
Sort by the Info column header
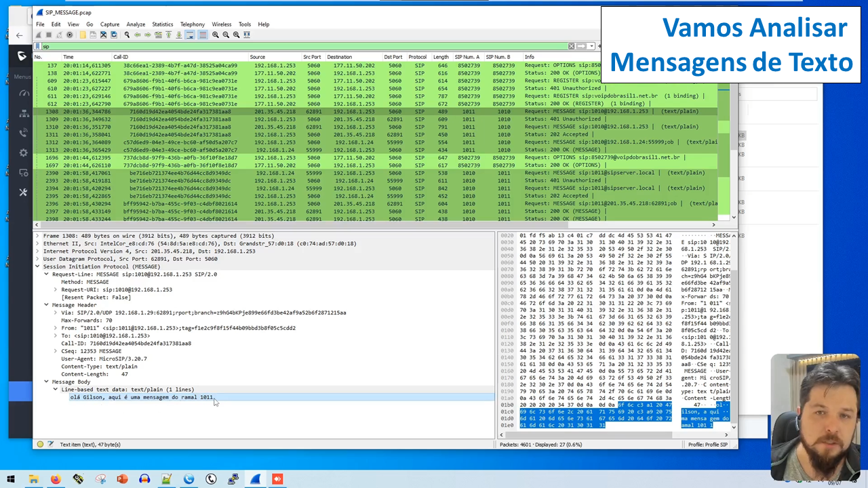coord(530,57)
